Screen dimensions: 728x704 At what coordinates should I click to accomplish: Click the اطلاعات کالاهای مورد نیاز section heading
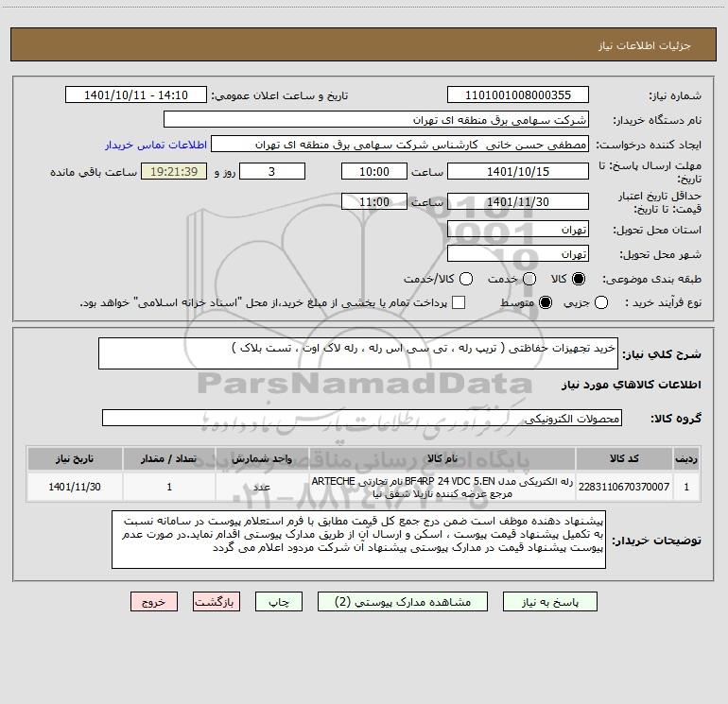pyautogui.click(x=631, y=385)
